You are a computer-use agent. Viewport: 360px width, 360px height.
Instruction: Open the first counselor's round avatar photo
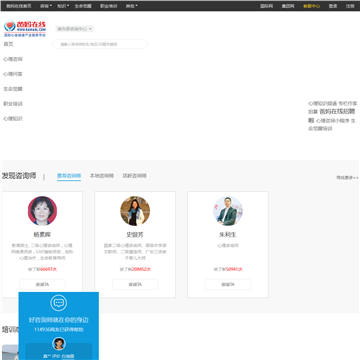[42, 211]
